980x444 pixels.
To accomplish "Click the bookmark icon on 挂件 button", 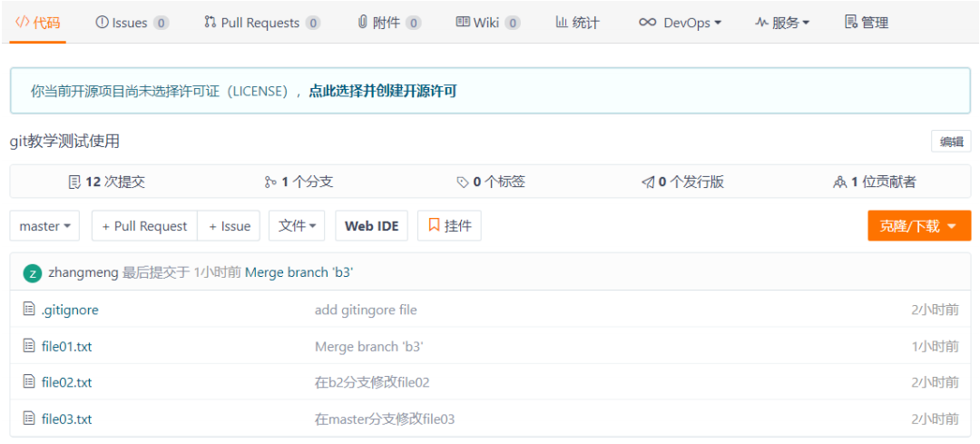I will tap(434, 225).
